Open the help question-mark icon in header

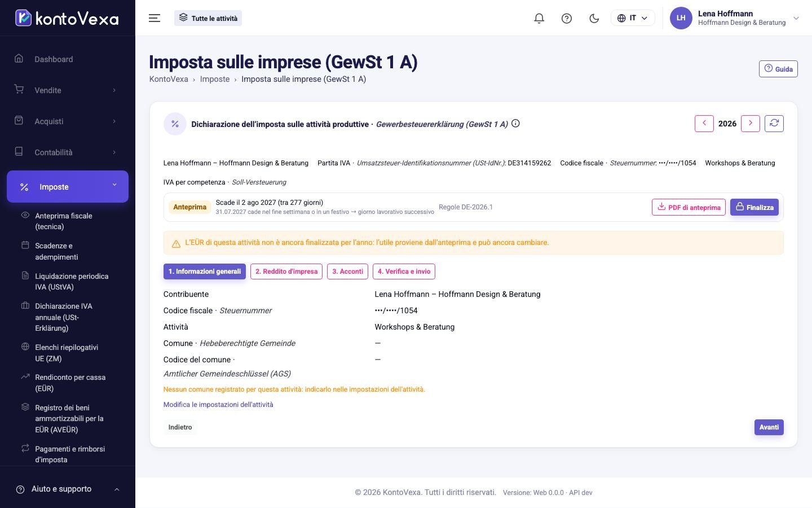567,18
